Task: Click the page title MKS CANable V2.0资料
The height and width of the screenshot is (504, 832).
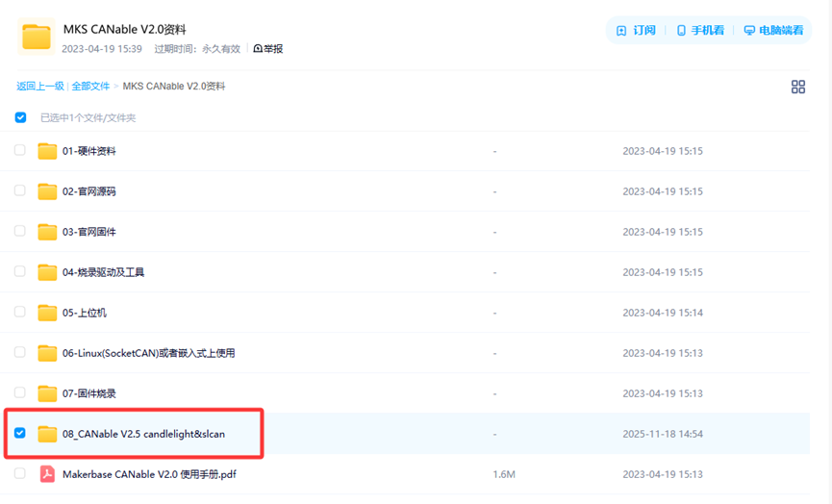Action: click(125, 29)
